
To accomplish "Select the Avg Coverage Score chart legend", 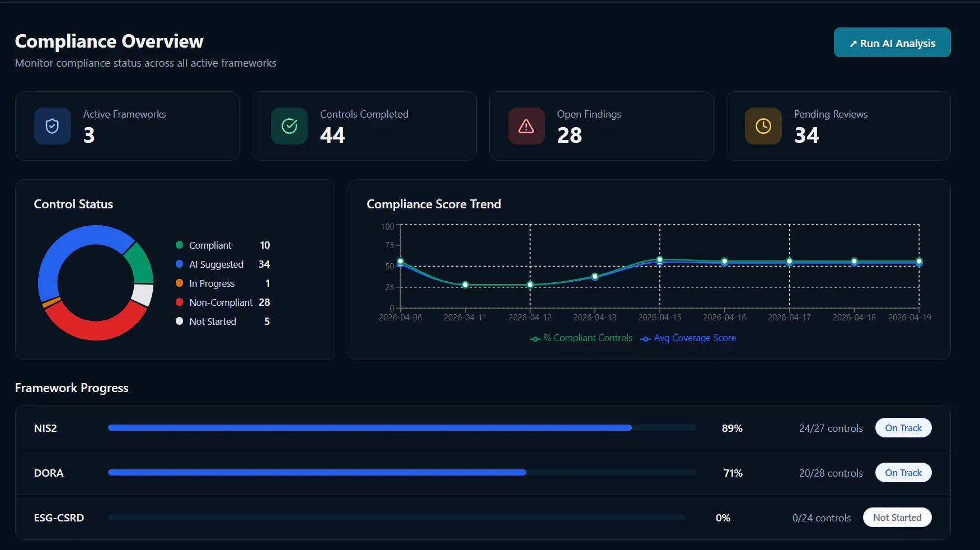I will [x=688, y=338].
